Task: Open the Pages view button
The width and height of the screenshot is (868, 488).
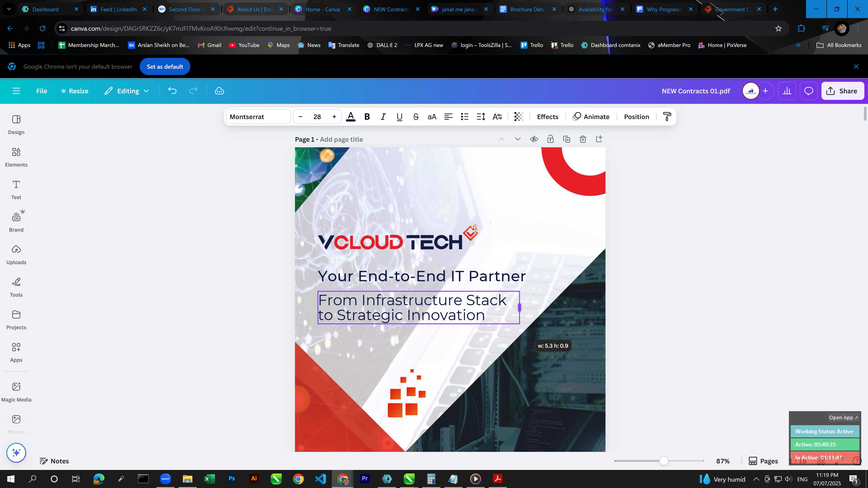Action: tap(763, 461)
